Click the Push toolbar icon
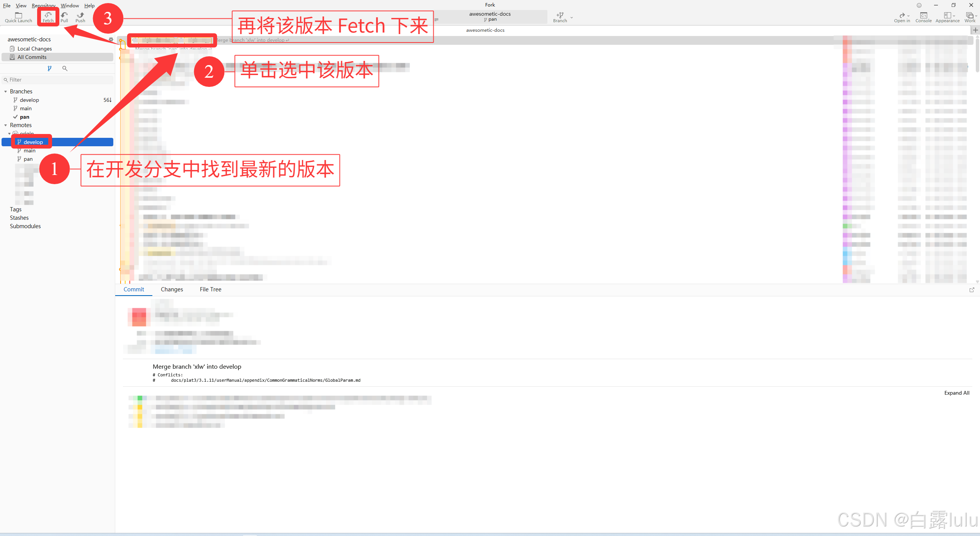This screenshot has height=536, width=980. click(x=80, y=15)
